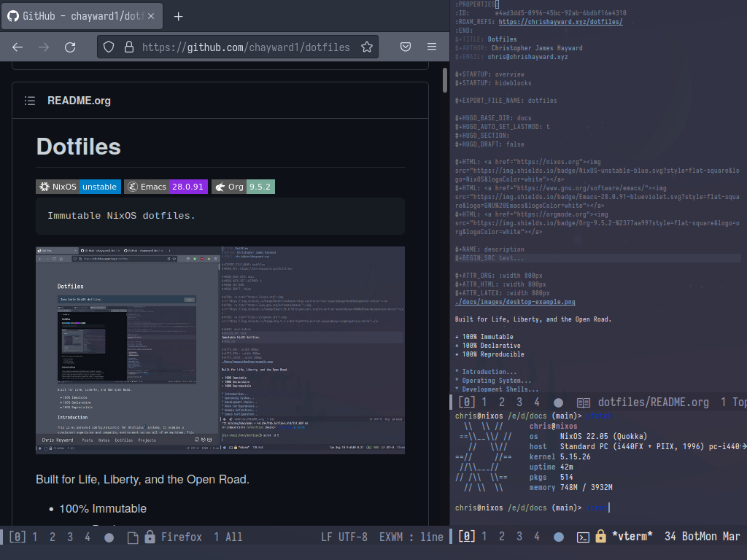The width and height of the screenshot is (747, 560).
Task: Click the 'memory 748M / 3932M' line
Action: pos(570,488)
